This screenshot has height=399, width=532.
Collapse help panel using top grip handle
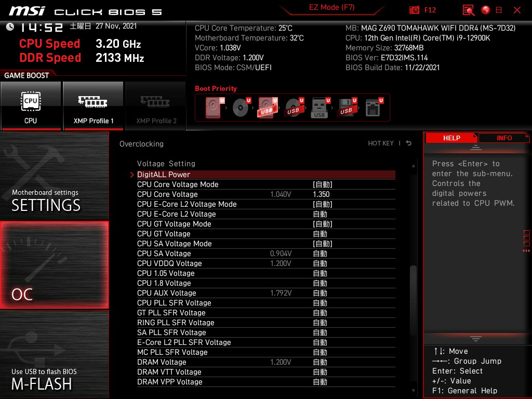pos(476,147)
